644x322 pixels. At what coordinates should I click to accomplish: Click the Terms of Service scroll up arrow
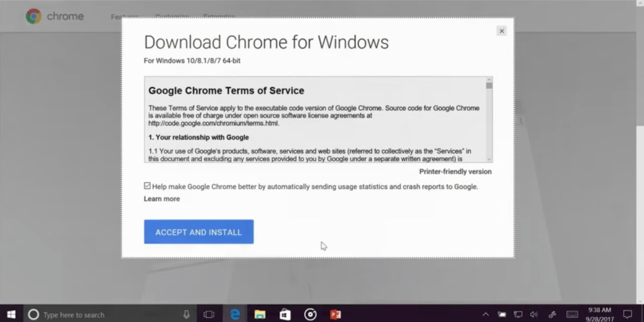[x=489, y=79]
